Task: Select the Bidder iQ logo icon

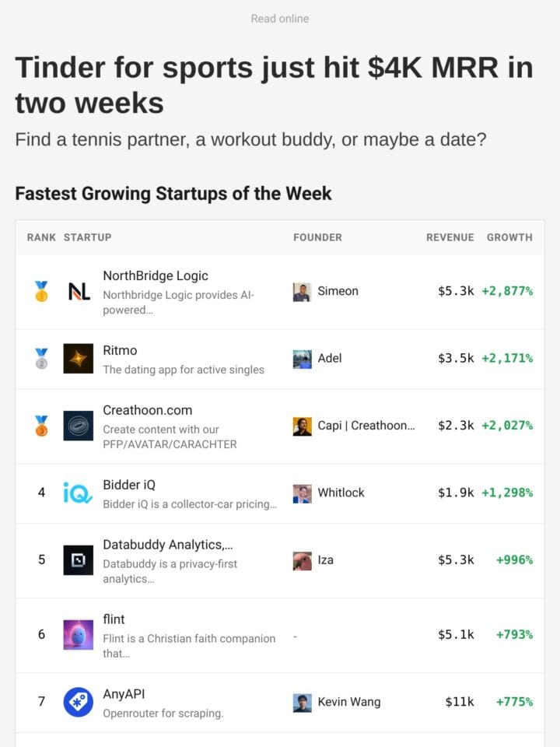Action: pyautogui.click(x=78, y=493)
